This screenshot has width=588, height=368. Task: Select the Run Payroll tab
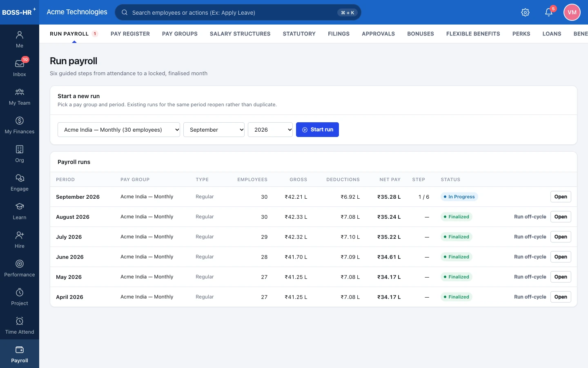coord(74,34)
